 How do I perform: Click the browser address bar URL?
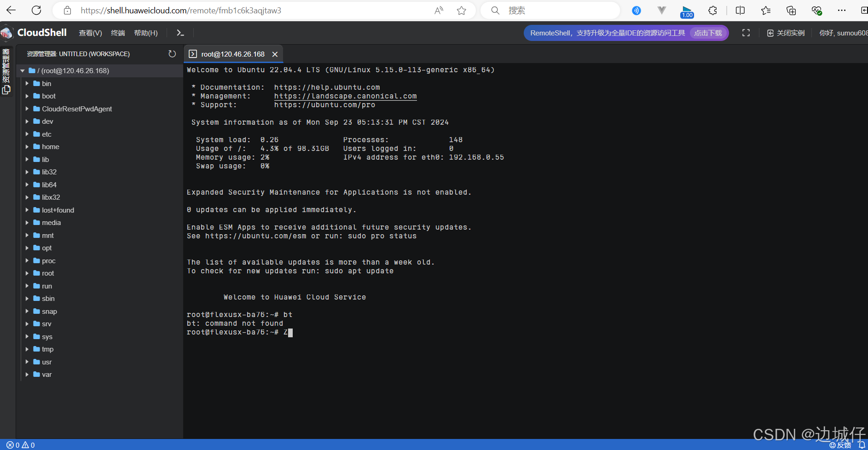pyautogui.click(x=181, y=10)
